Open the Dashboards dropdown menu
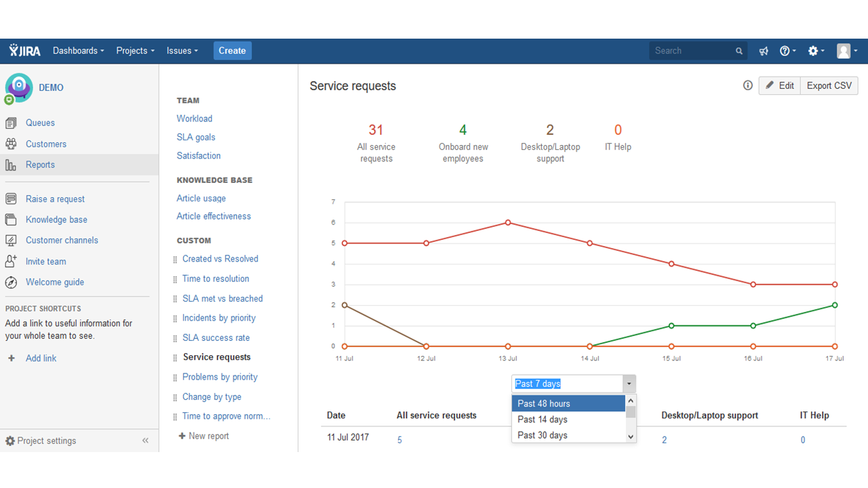The height and width of the screenshot is (488, 868). (79, 51)
